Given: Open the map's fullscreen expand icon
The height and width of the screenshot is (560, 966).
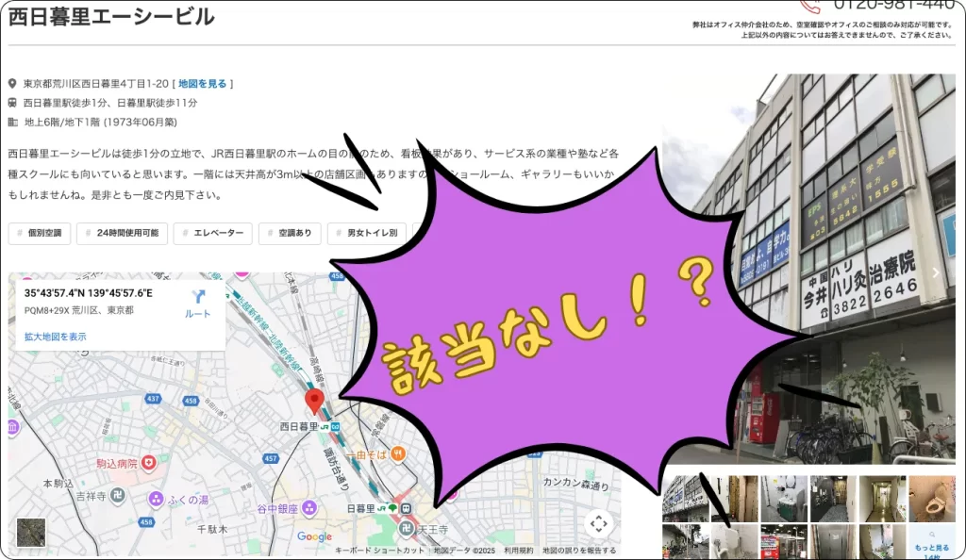Looking at the screenshot, I should [601, 524].
